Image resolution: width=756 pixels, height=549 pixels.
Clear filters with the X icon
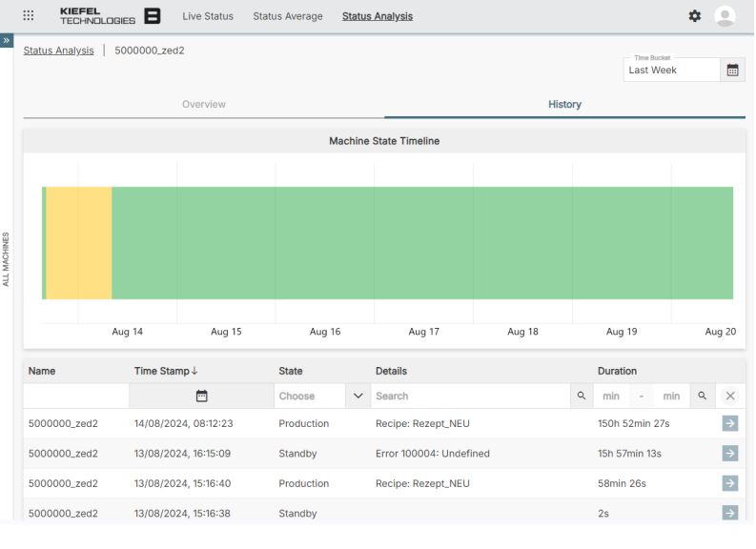point(730,396)
